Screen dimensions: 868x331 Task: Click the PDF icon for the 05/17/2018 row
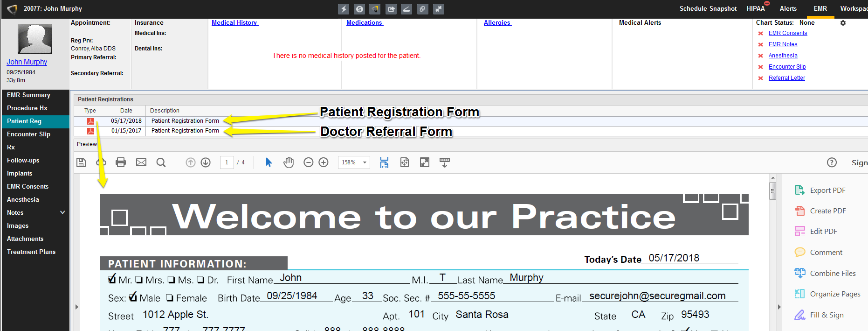(90, 121)
